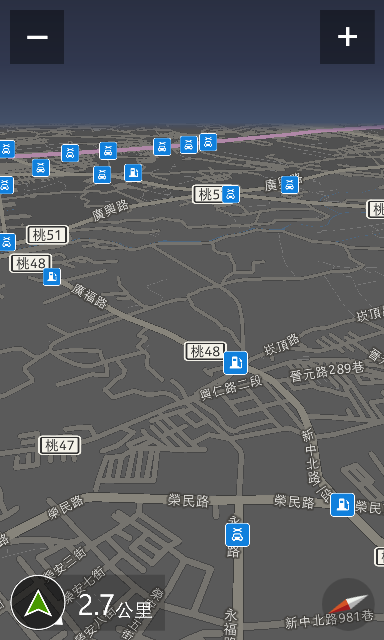Tap the 廣興路 road label
The height and width of the screenshot is (640, 384).
[x=110, y=210]
